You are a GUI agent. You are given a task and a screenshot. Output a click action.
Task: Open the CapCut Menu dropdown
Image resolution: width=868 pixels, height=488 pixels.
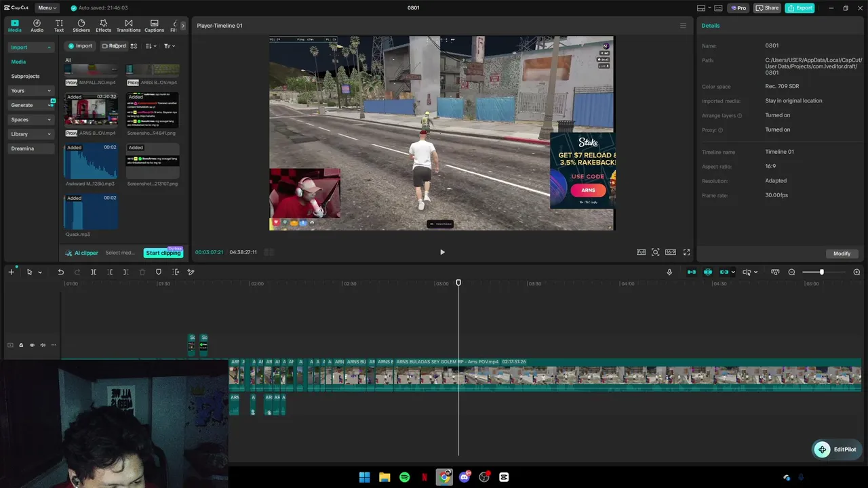[47, 8]
